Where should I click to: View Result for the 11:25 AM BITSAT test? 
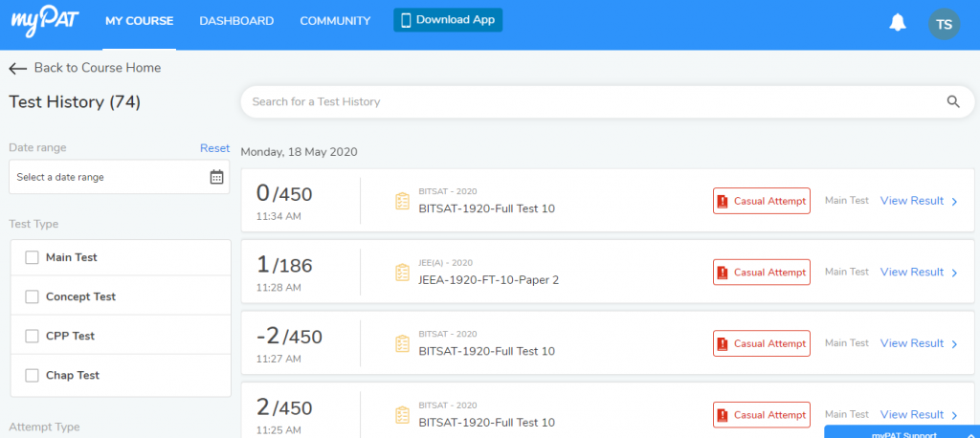[919, 414]
